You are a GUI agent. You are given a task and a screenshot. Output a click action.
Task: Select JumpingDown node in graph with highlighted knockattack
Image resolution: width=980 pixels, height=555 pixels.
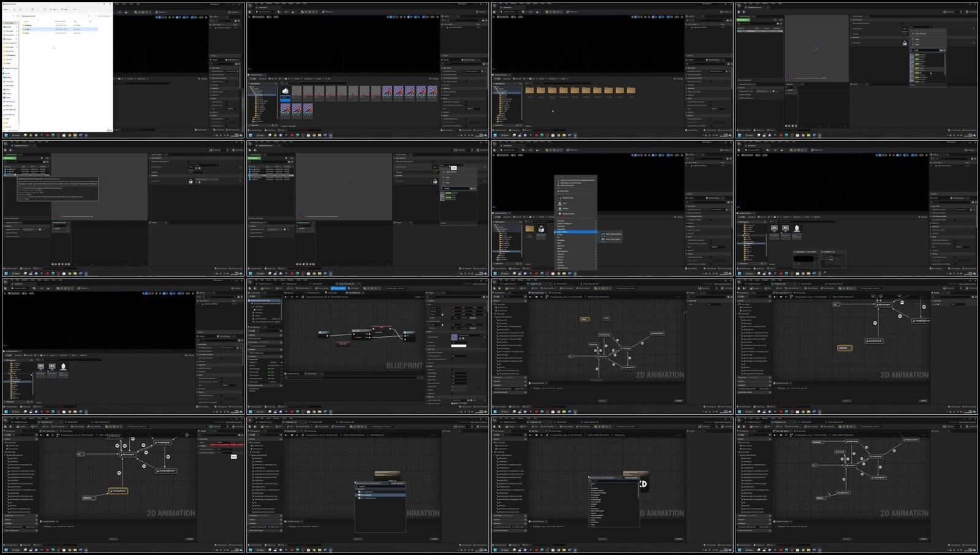pos(166,470)
